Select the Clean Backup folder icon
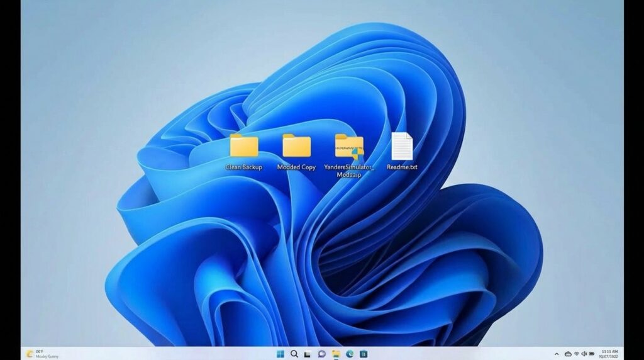This screenshot has width=644, height=360. click(x=244, y=145)
